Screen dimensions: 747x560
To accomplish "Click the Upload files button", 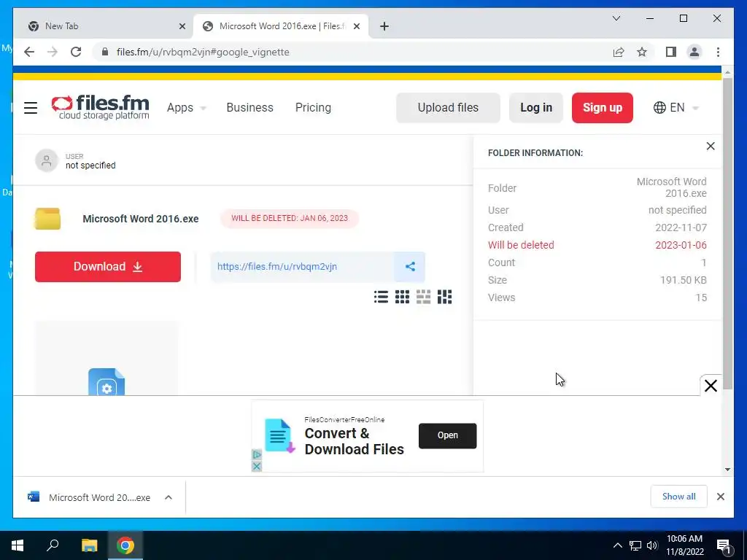I will 448,108.
